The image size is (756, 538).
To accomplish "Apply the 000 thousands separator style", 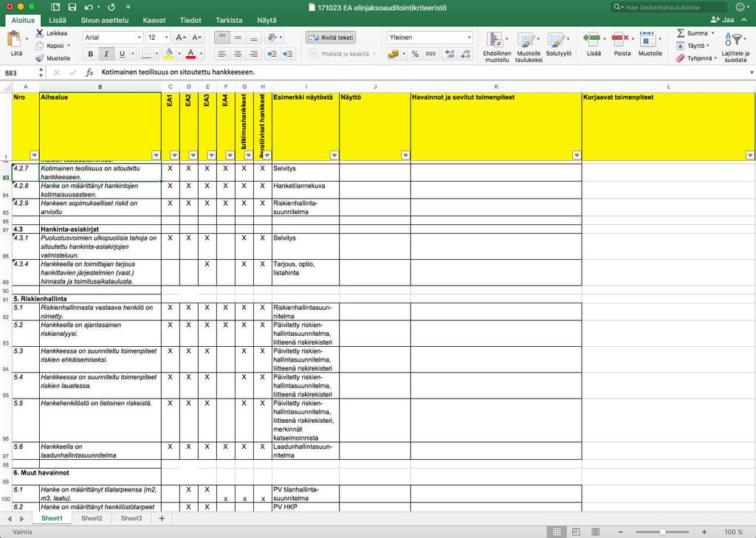I will pos(430,54).
